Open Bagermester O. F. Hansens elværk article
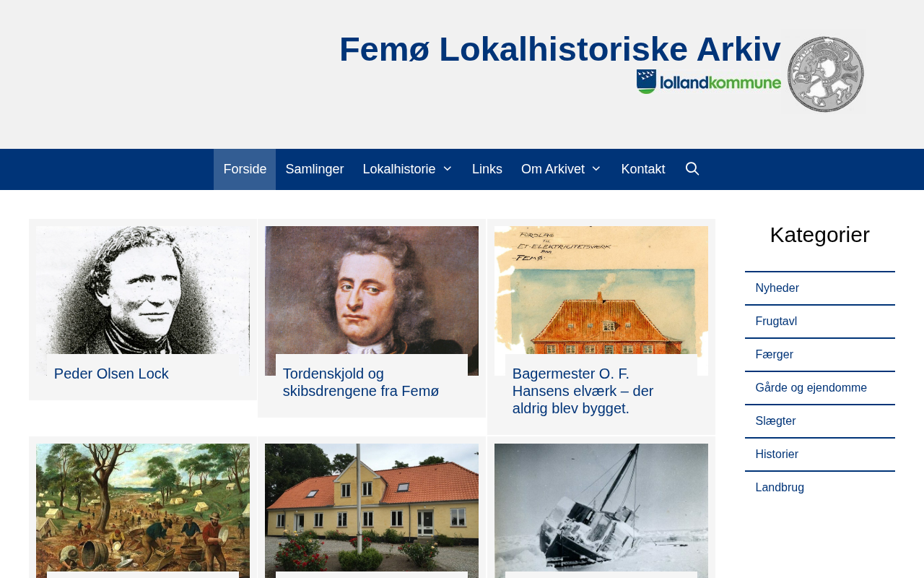924x578 pixels. tap(583, 391)
